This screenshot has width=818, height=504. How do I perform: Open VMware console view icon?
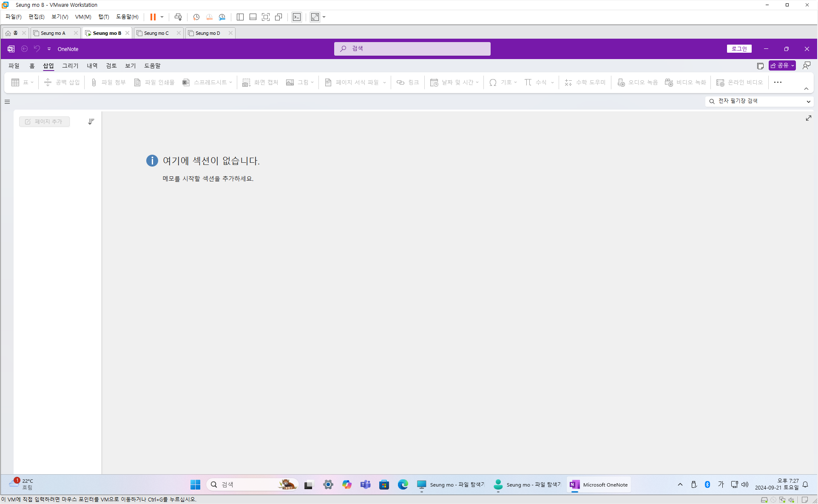click(x=297, y=17)
